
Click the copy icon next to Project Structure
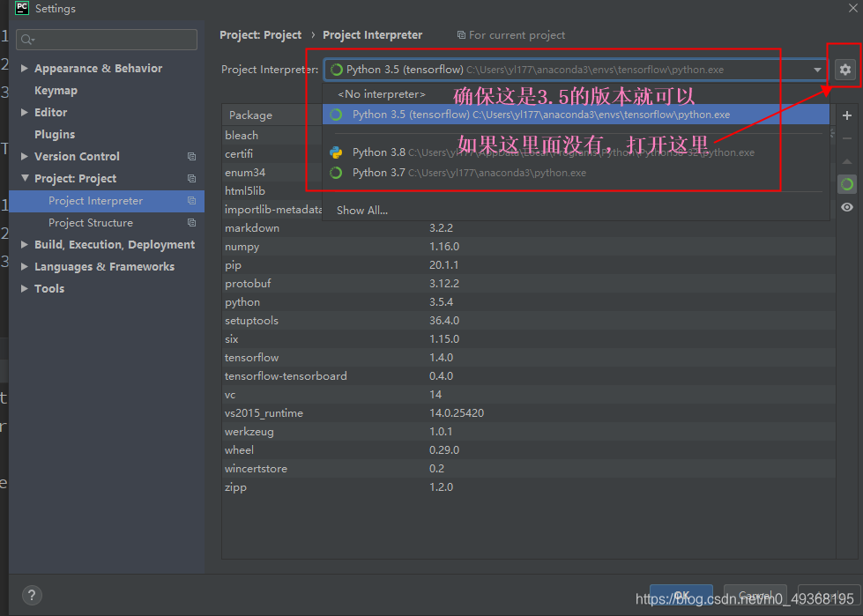coord(191,223)
